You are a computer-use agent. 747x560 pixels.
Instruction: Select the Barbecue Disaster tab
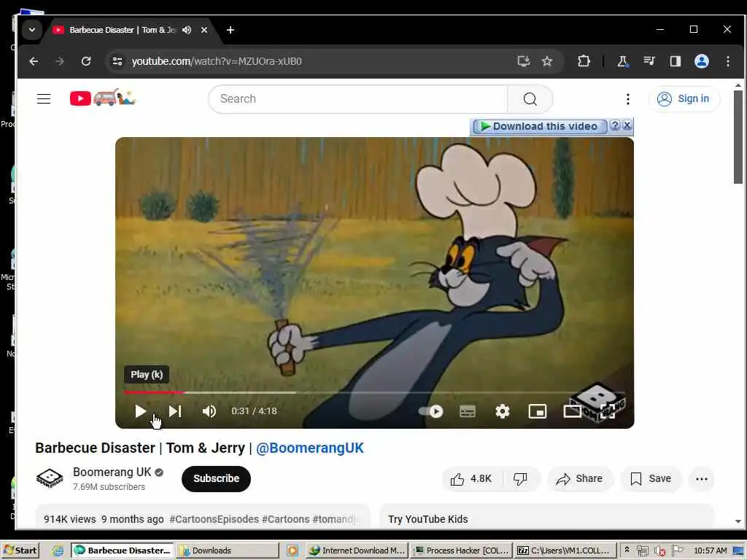123,30
